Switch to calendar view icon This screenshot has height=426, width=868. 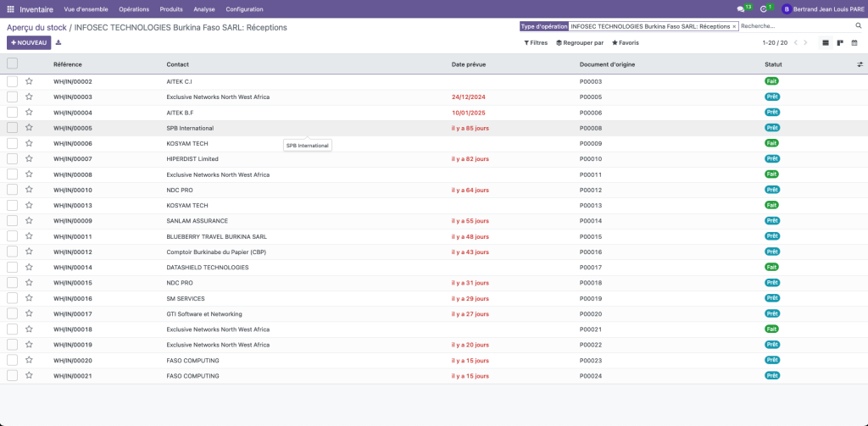click(854, 42)
